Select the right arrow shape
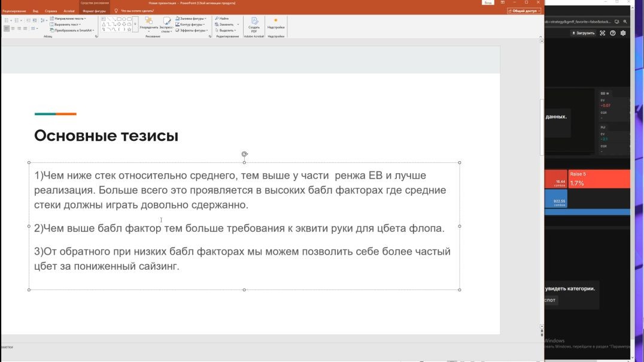644x362 pixels. [x=119, y=24]
